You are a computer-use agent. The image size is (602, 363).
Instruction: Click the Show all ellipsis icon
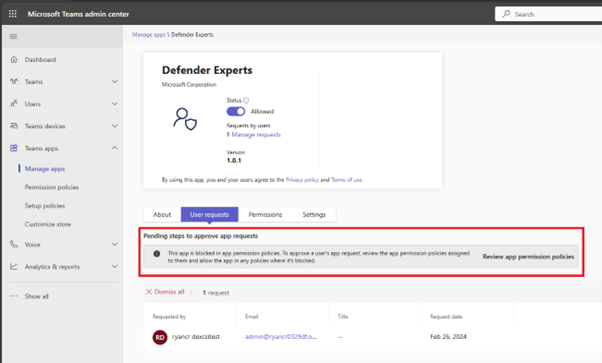[14, 296]
